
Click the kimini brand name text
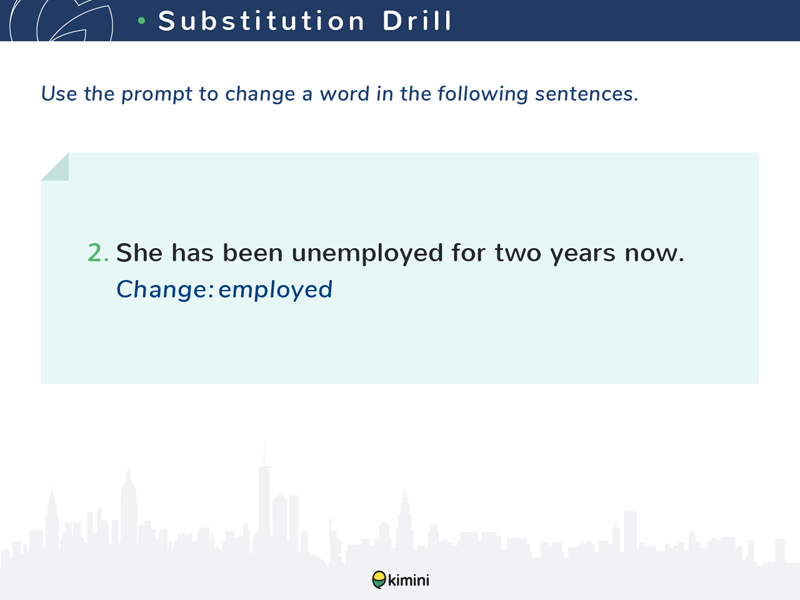[x=409, y=580]
